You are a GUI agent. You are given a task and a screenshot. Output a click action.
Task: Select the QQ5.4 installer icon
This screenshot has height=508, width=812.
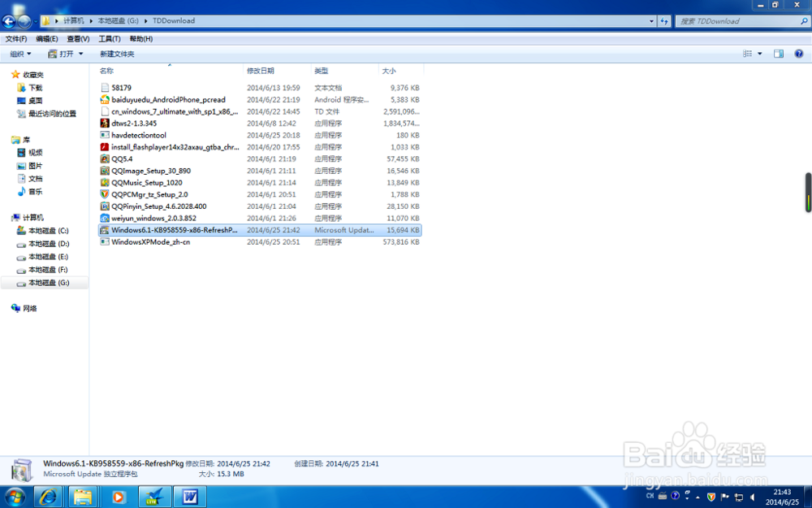[105, 159]
